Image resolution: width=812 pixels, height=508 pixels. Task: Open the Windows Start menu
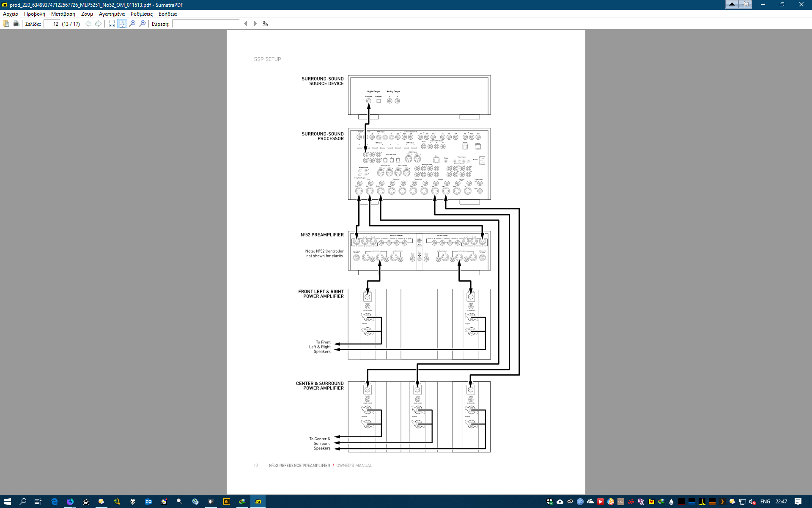[x=7, y=502]
